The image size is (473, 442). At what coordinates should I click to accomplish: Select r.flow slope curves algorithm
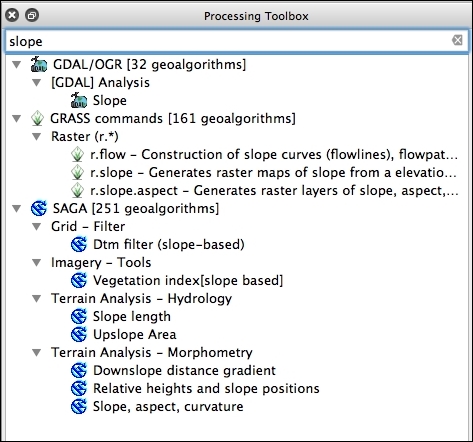[x=274, y=154]
